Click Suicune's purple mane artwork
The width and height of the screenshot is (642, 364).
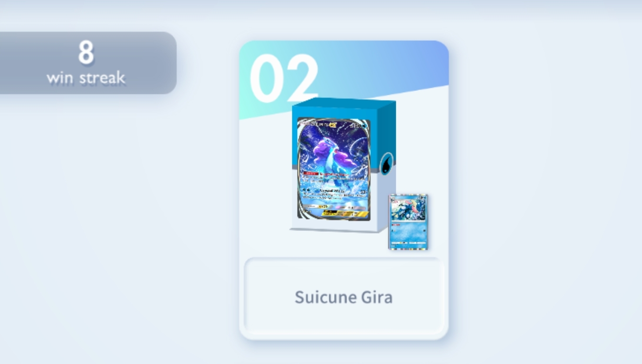point(331,150)
